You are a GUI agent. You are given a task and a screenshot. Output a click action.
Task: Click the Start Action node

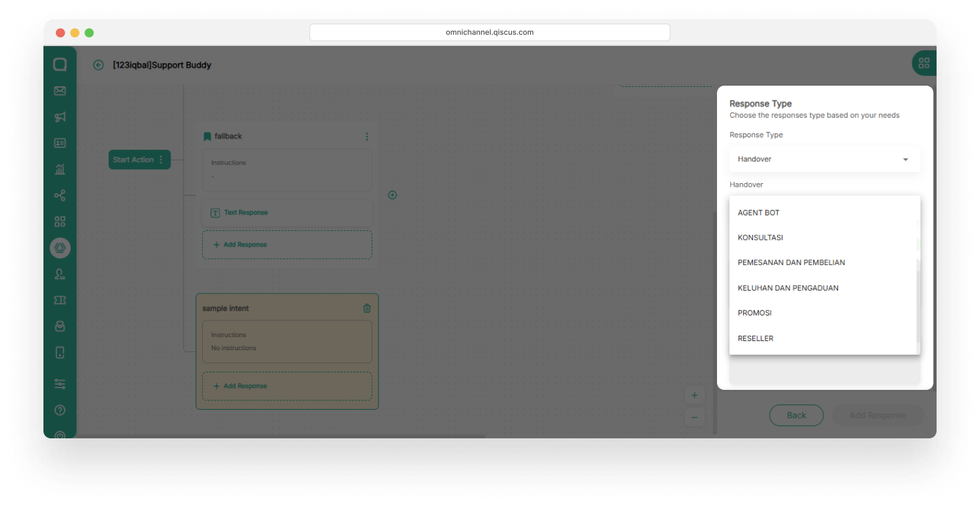pyautogui.click(x=140, y=160)
